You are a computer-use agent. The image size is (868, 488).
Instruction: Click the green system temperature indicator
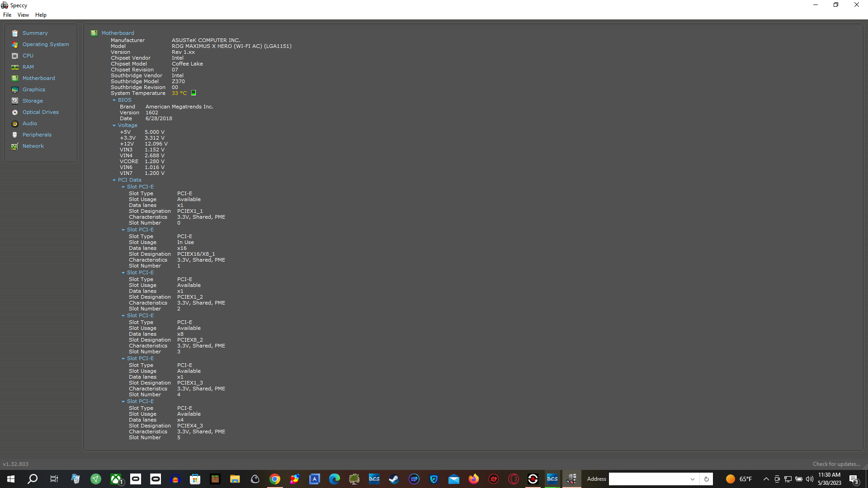pyautogui.click(x=193, y=93)
